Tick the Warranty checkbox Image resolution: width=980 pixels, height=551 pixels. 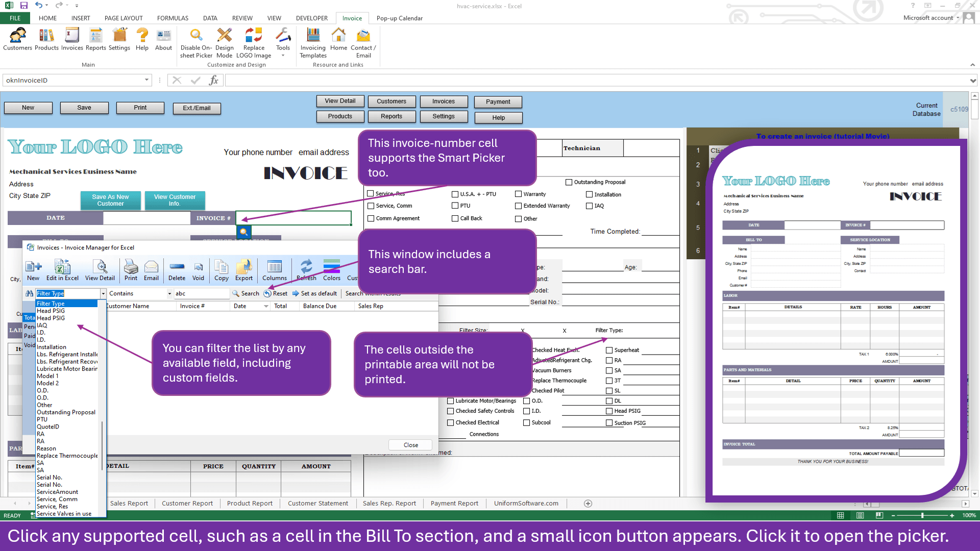(x=518, y=194)
